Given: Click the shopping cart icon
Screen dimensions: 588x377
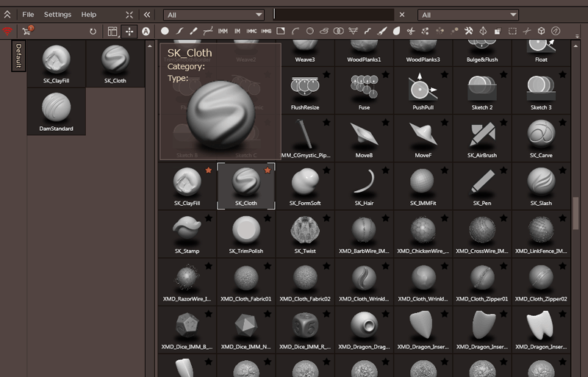Looking at the screenshot, I should click(28, 31).
